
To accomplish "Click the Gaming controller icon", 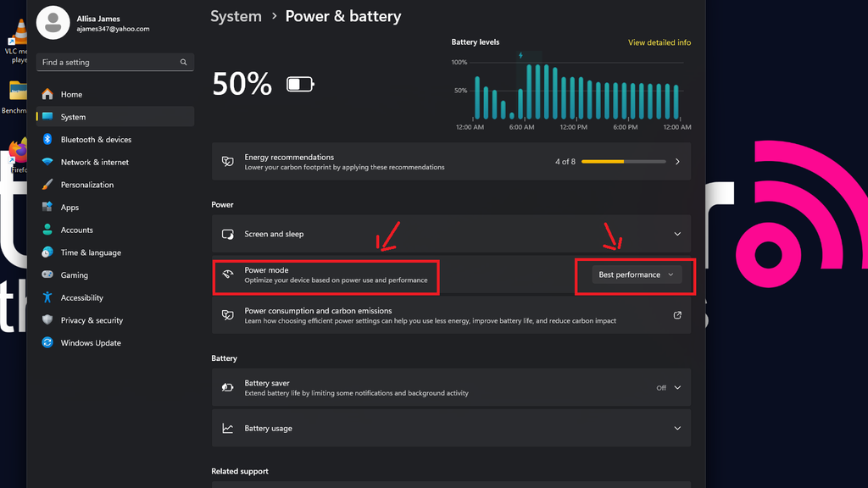I will coord(47,275).
